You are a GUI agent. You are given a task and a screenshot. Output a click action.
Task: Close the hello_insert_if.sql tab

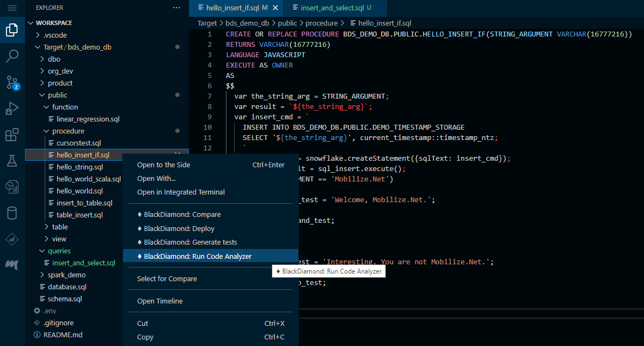[x=275, y=8]
